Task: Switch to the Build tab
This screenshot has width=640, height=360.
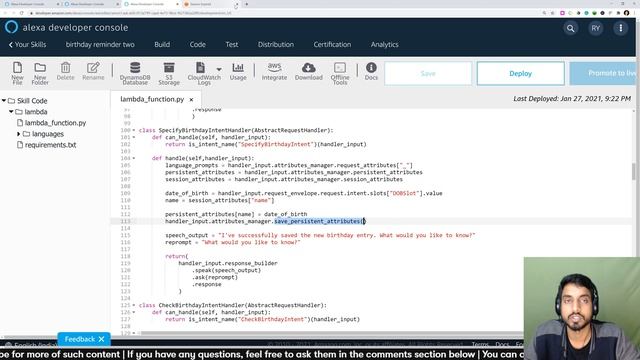Action: pyautogui.click(x=162, y=44)
